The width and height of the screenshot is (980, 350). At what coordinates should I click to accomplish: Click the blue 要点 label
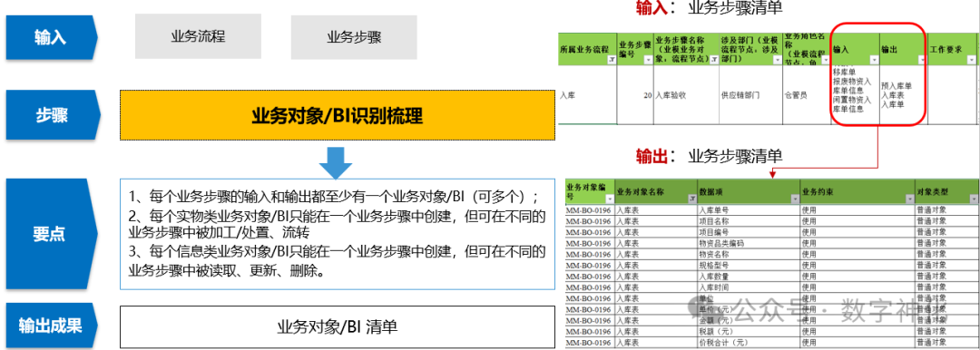[51, 235]
